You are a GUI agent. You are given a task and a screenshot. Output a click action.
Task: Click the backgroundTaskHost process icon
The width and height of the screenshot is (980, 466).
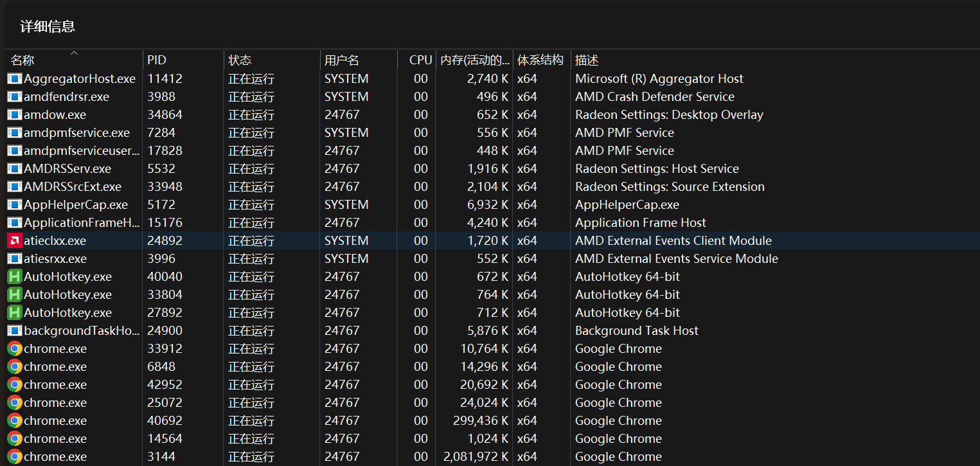coord(14,331)
